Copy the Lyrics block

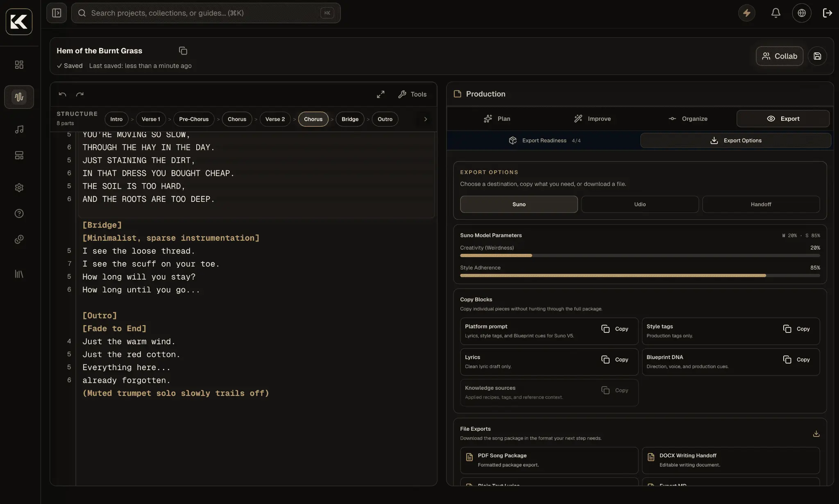point(615,359)
